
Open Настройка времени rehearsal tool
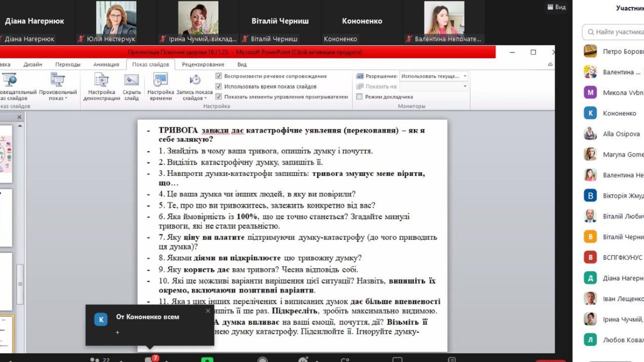(161, 87)
